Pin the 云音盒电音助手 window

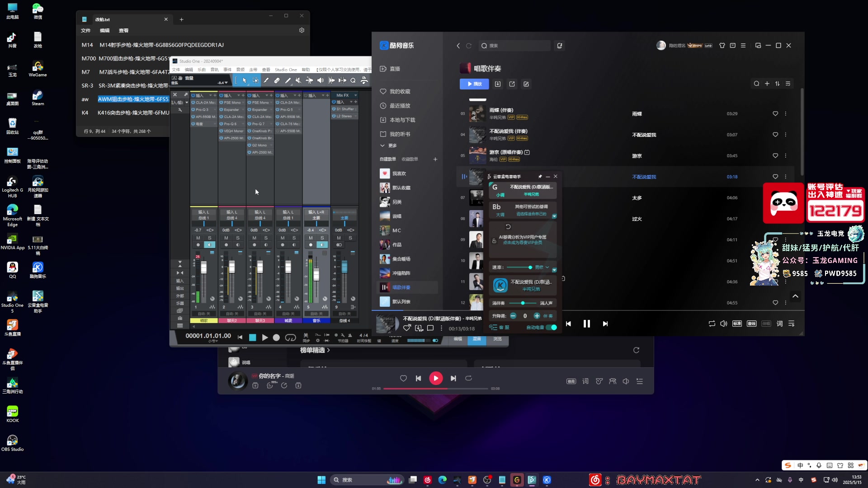pyautogui.click(x=540, y=176)
